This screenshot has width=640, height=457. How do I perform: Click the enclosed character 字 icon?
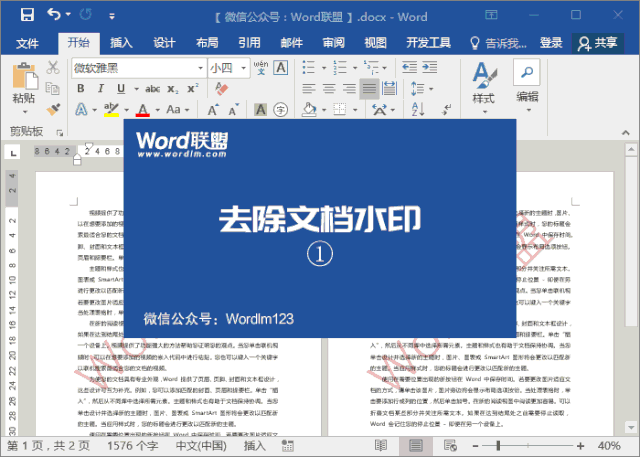point(280,109)
